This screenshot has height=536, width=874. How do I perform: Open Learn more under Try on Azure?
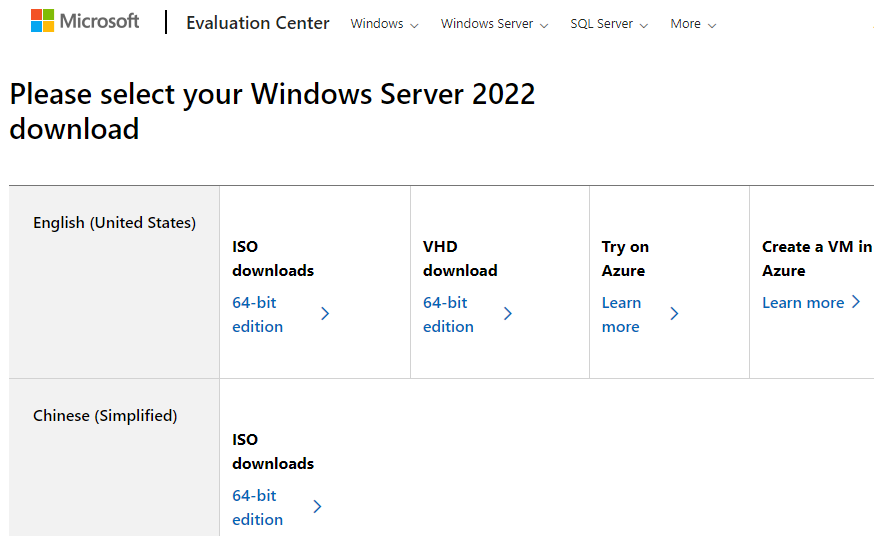tap(621, 314)
